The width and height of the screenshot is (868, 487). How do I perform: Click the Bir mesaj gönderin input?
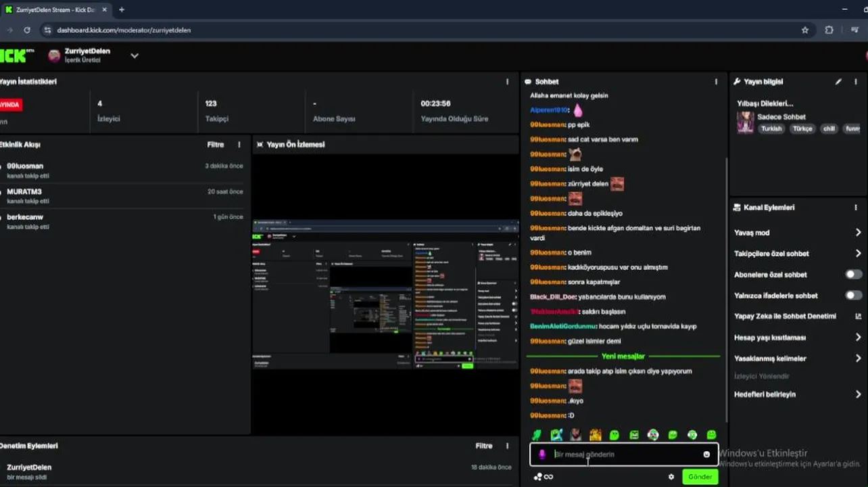(625, 455)
